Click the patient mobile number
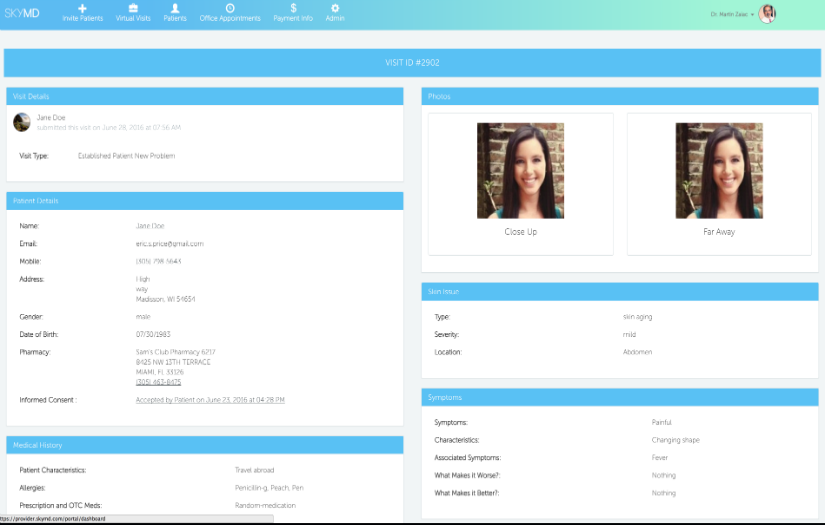Screen dimensions: 825x525 pos(158,261)
